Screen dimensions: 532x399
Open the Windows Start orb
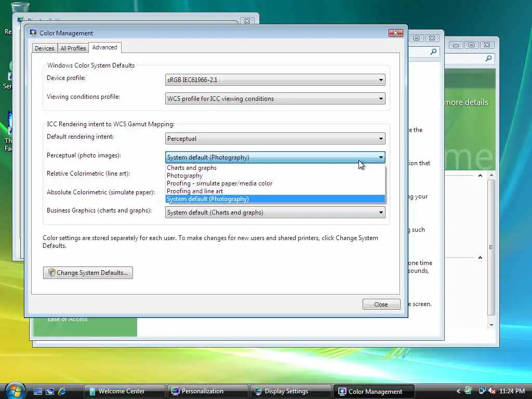15,391
